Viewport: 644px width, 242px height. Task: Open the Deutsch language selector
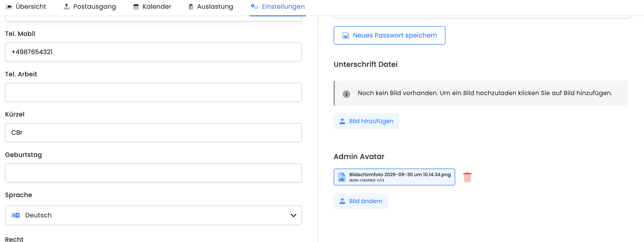click(153, 215)
